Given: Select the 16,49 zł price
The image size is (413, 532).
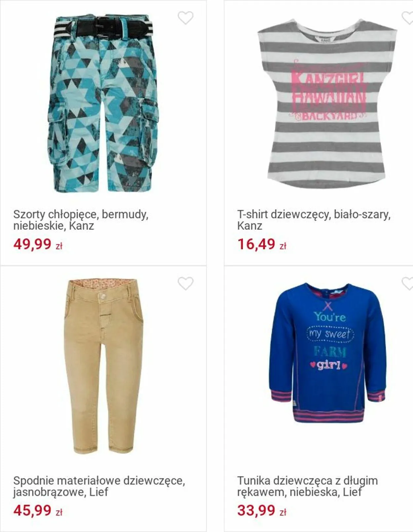Looking at the screenshot, I should pyautogui.click(x=262, y=245).
